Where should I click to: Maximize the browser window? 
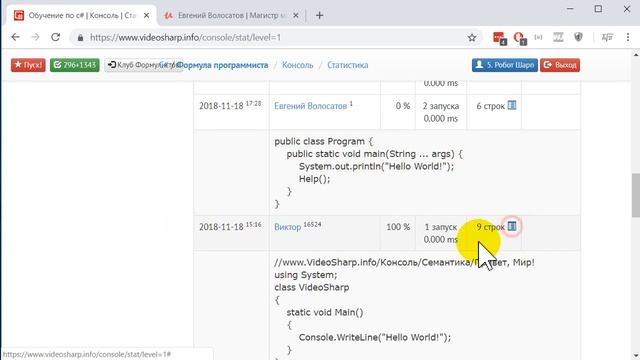coord(598,9)
